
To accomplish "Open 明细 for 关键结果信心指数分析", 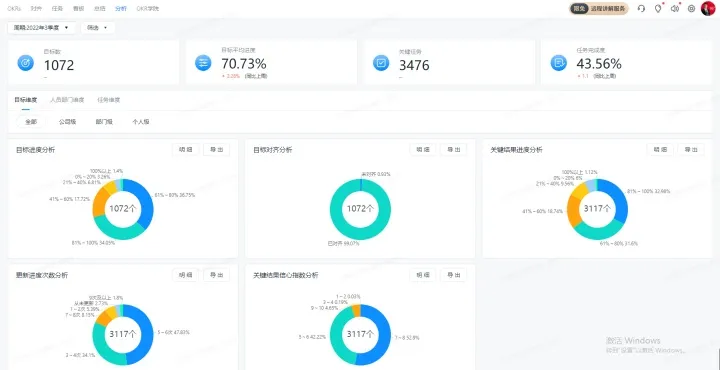I will tap(423, 275).
